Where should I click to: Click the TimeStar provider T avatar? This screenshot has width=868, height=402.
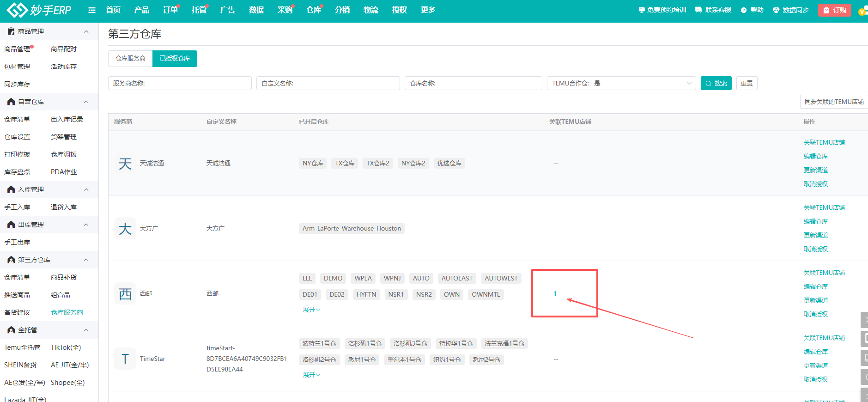[x=125, y=359]
